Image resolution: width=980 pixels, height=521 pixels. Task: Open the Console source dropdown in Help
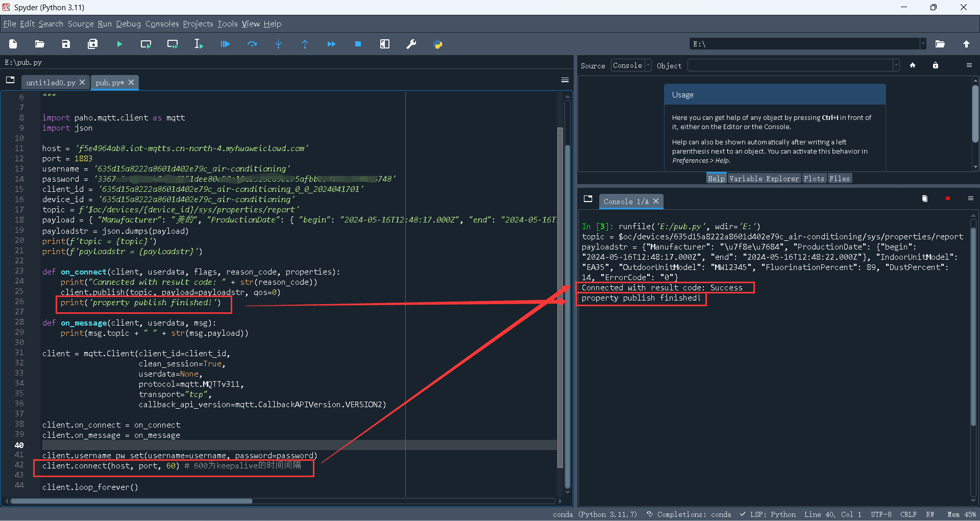631,65
